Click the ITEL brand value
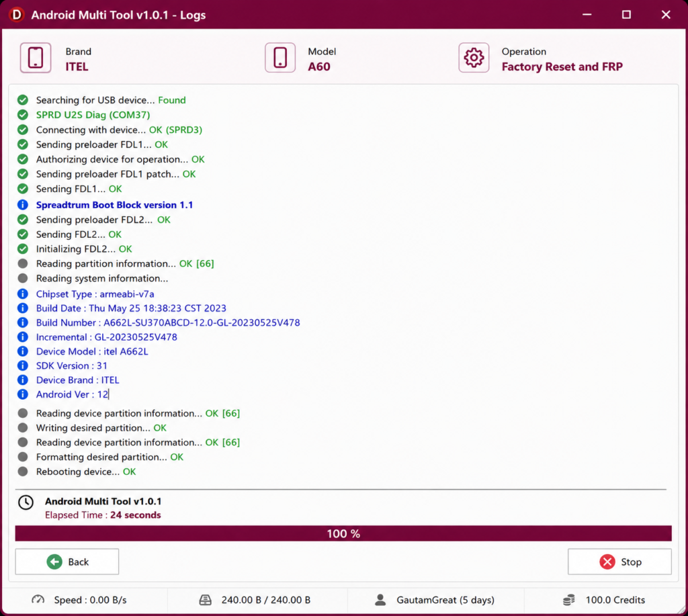Screen dimensions: 688x616 [x=77, y=67]
